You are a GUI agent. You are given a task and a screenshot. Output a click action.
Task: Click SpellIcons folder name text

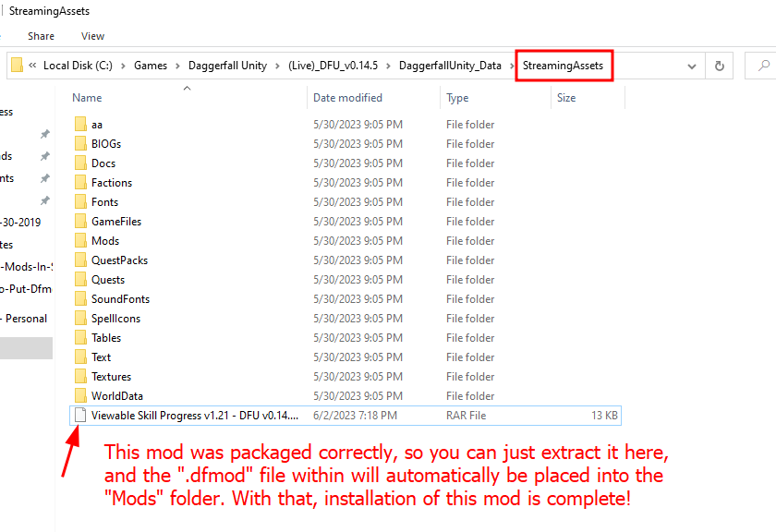[x=115, y=319]
